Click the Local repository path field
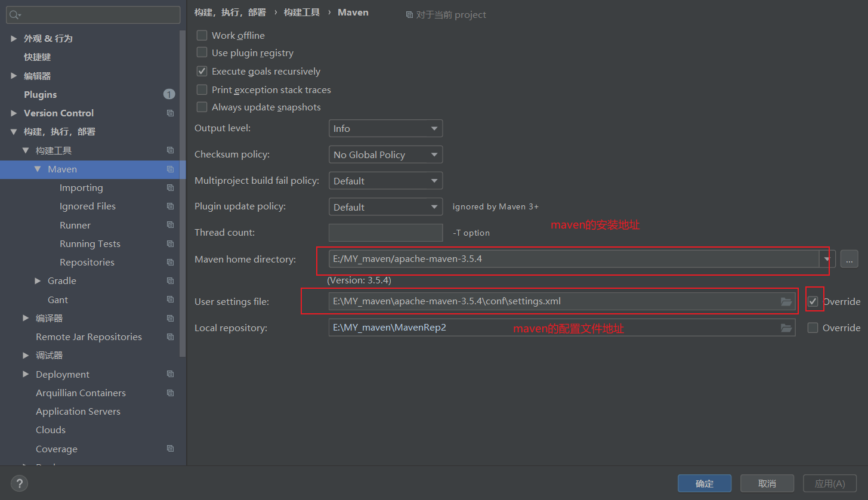The width and height of the screenshot is (868, 500). 562,328
